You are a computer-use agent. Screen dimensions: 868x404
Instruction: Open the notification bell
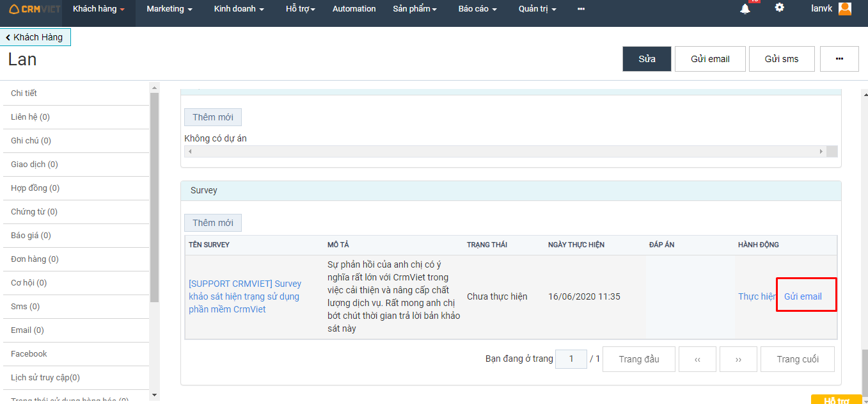point(745,9)
